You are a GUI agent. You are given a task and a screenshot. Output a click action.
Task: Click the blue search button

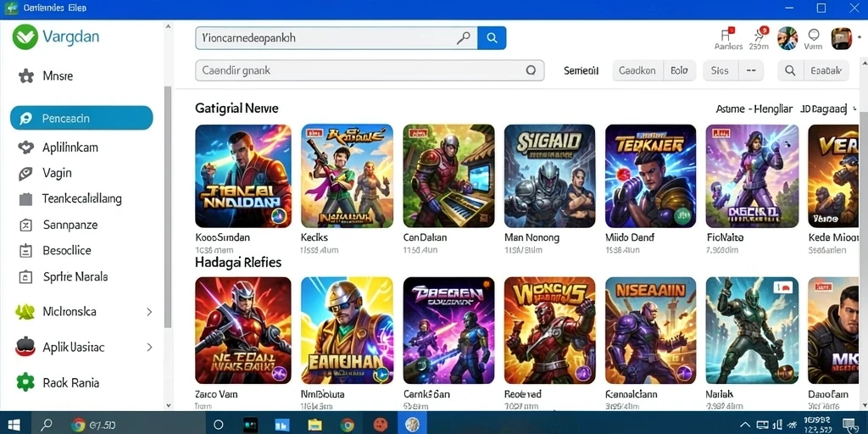tap(492, 37)
